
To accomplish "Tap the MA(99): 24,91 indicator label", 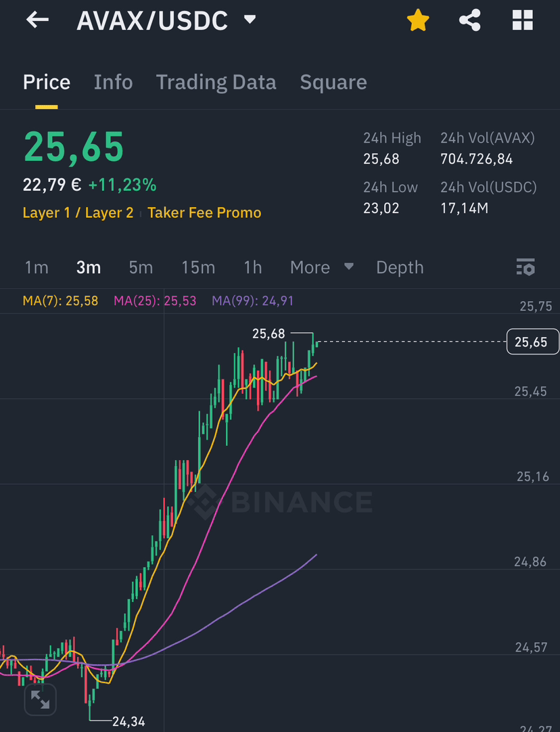I will (x=252, y=300).
